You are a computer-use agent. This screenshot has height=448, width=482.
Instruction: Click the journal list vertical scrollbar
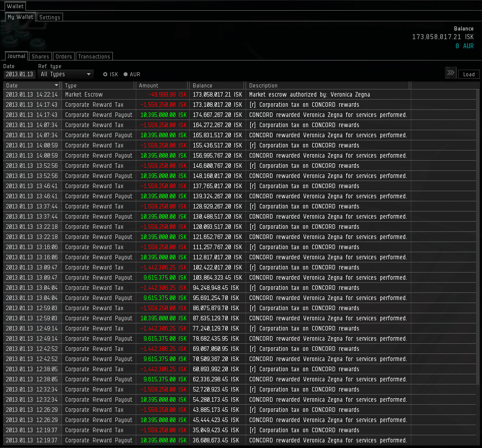click(478, 237)
